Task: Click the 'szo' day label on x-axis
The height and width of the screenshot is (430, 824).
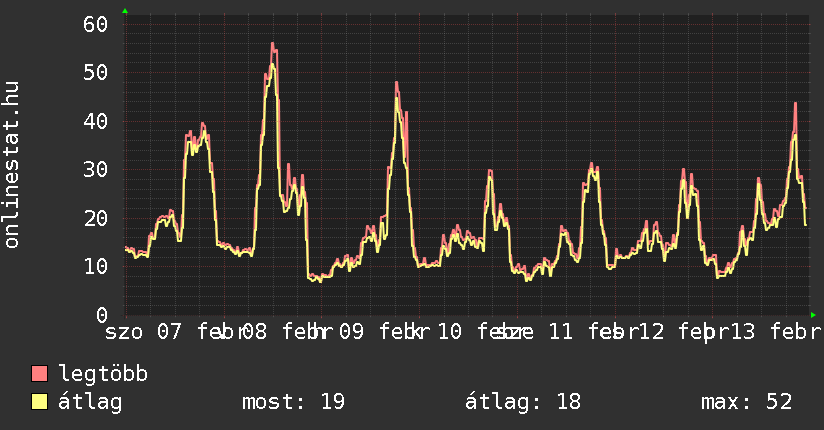Action: click(x=126, y=331)
